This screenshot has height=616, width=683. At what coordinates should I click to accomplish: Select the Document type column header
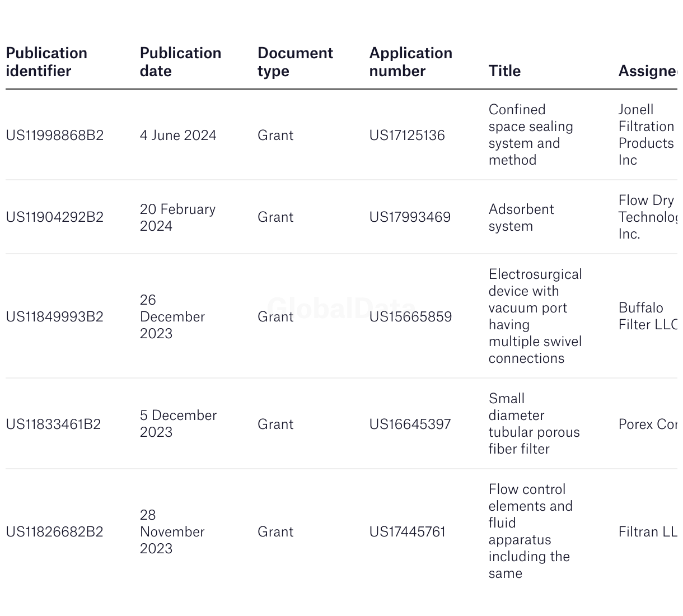click(x=295, y=62)
